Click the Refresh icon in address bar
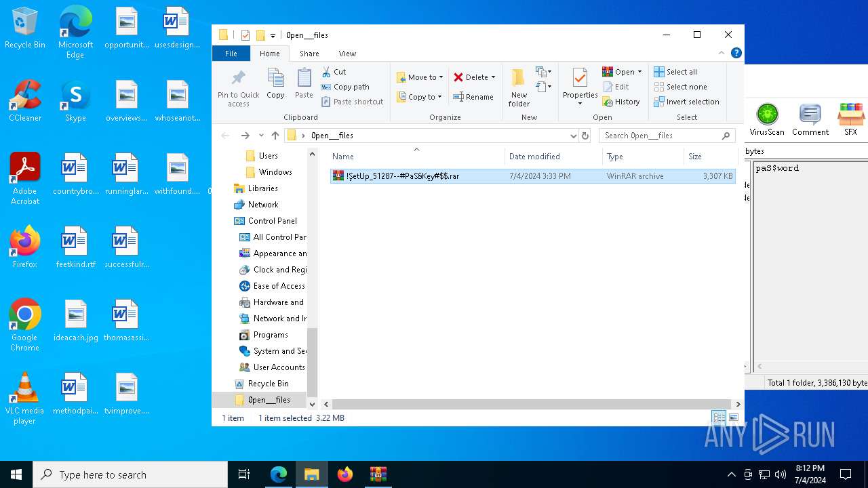The height and width of the screenshot is (488, 868). coord(585,136)
